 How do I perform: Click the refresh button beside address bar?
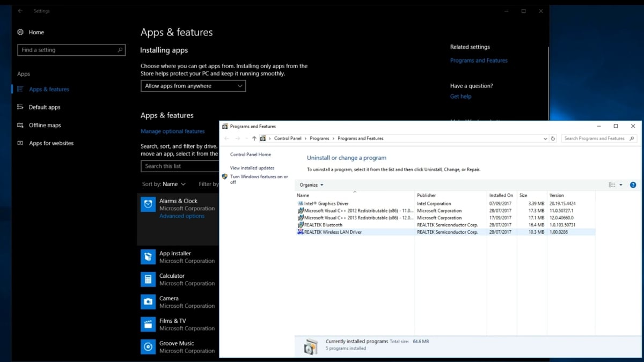(553, 138)
